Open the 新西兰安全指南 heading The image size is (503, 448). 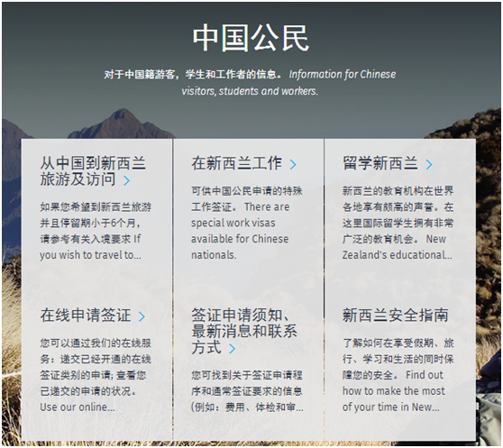[395, 315]
